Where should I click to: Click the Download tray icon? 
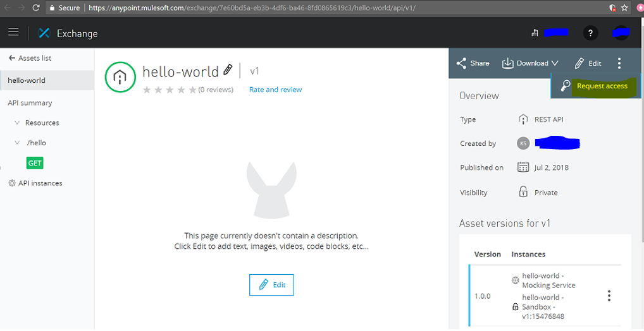click(x=507, y=63)
